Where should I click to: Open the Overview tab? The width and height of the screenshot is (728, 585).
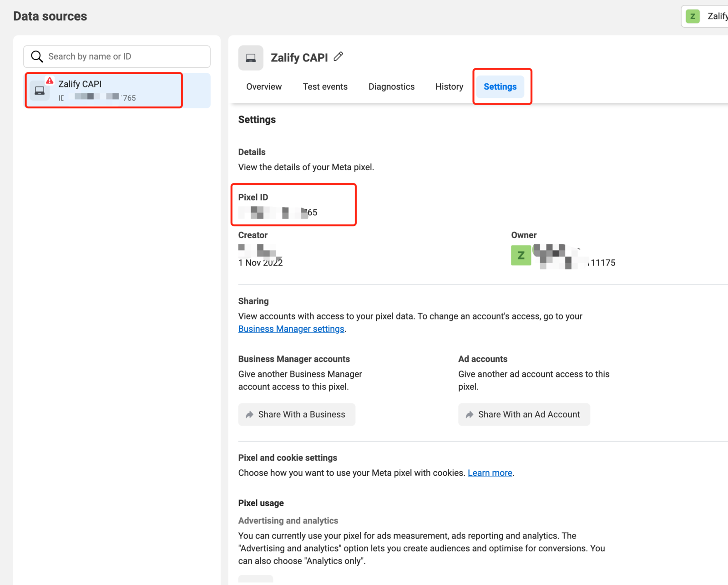pyautogui.click(x=264, y=86)
